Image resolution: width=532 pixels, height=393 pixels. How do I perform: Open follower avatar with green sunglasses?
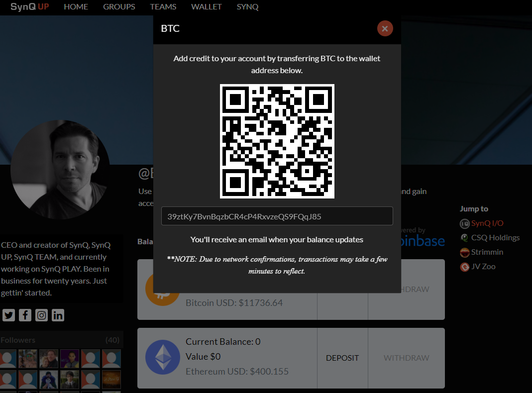pyautogui.click(x=28, y=359)
